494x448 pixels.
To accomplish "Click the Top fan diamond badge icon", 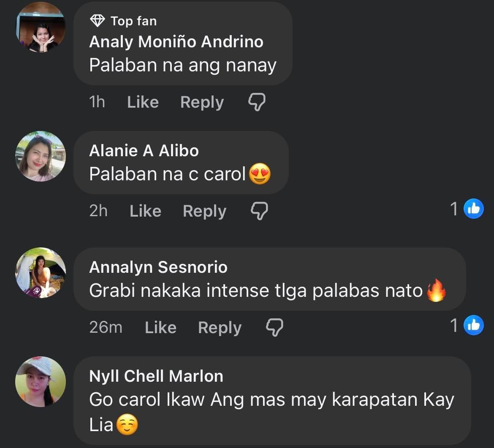I will pyautogui.click(x=98, y=21).
